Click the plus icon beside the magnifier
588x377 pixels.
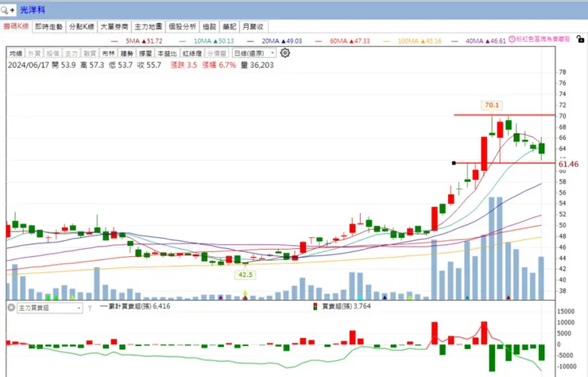[13, 10]
